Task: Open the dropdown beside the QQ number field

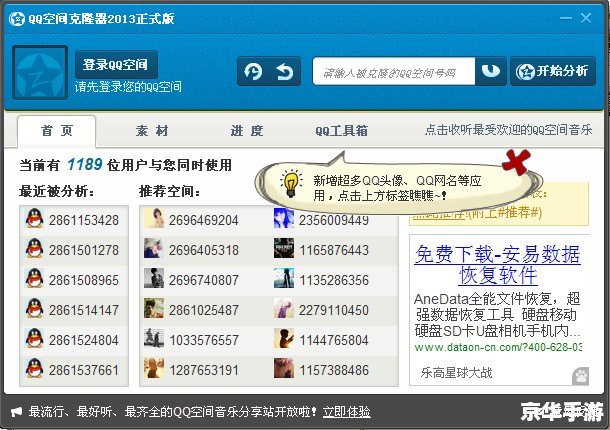Action: tap(491, 71)
